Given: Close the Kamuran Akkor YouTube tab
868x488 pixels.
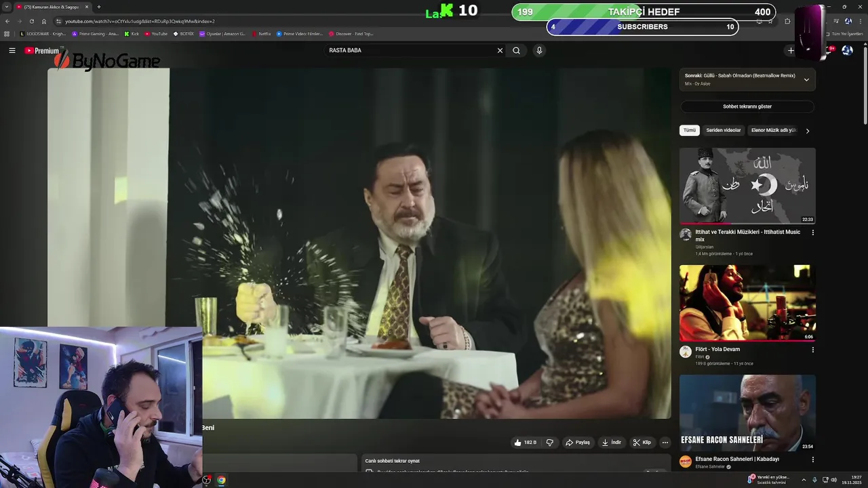Looking at the screenshot, I should coord(87,7).
